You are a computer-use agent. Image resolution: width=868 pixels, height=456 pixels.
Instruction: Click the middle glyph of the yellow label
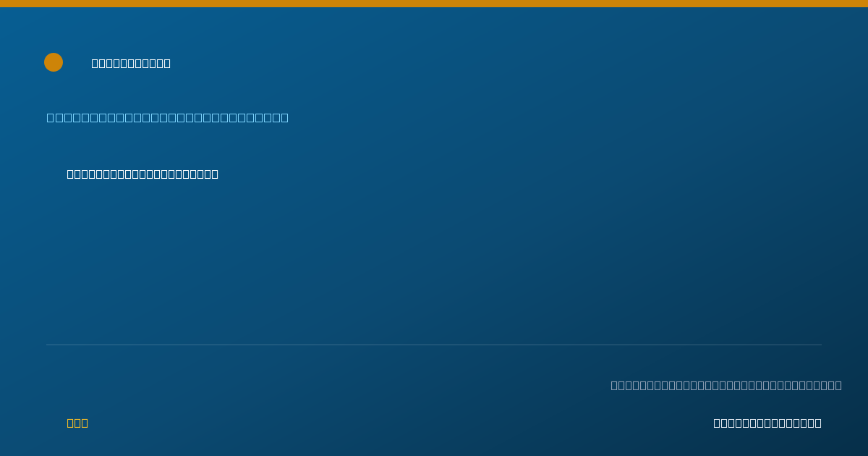pos(77,423)
